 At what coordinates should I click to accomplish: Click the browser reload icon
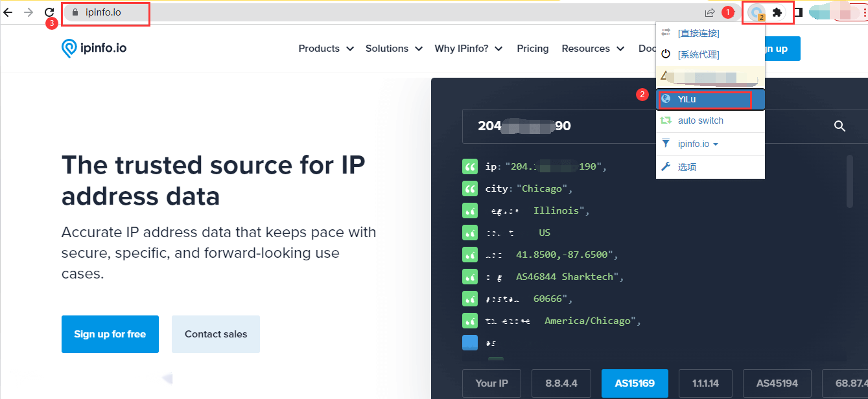49,12
